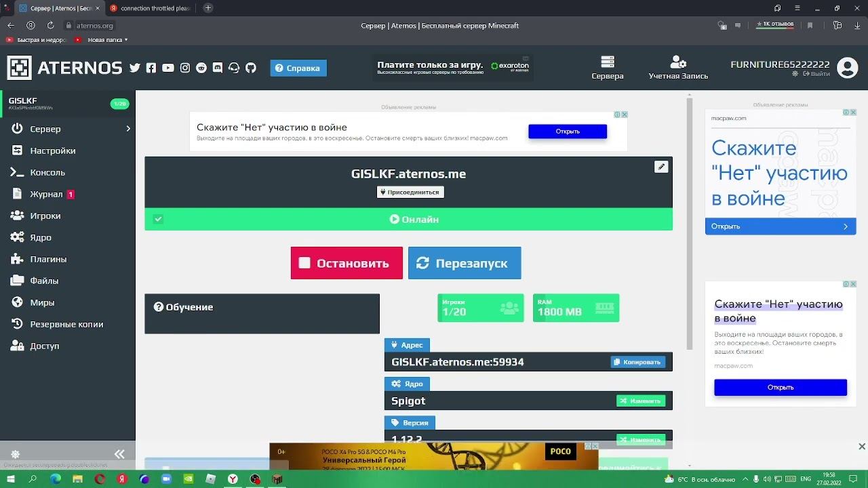The width and height of the screenshot is (868, 488).
Task: Close the bottom POCO ad banner
Action: [862, 446]
